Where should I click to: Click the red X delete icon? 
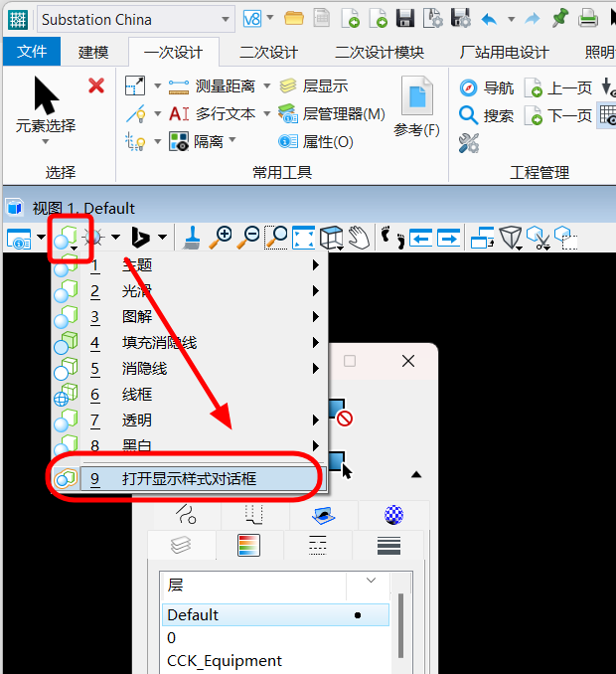pos(96,85)
